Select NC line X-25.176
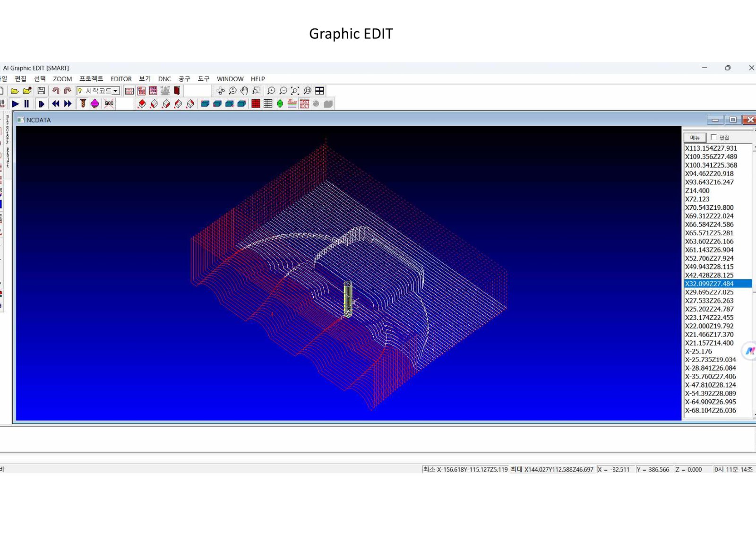 coord(718,352)
